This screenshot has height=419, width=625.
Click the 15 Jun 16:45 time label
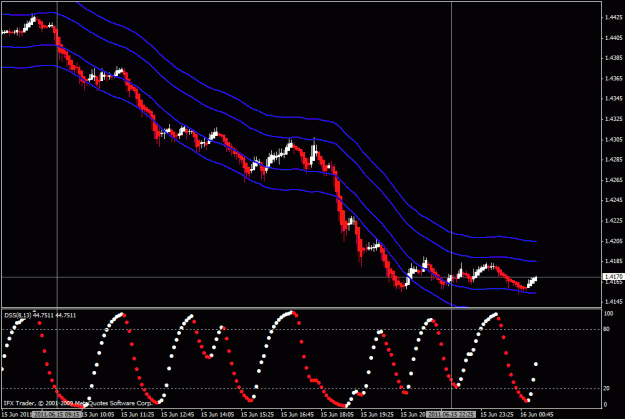(297, 415)
